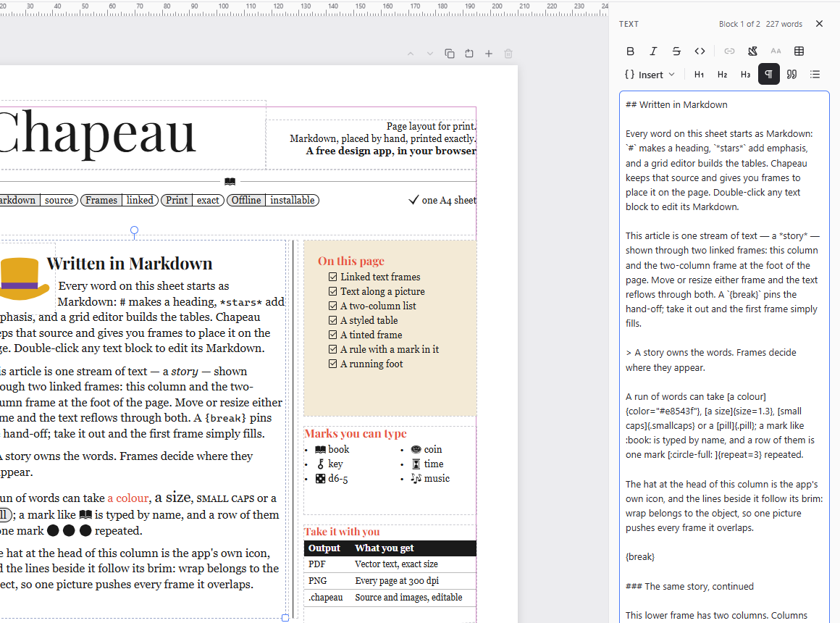Click inside the Markdown text editor
The height and width of the screenshot is (623, 840).
724,356
